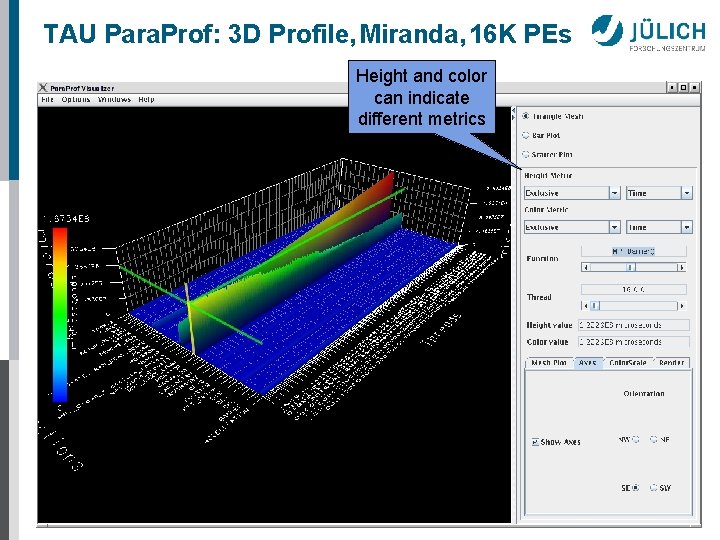720x540 pixels.
Task: Open the Color Metric Time dropdown
Action: [x=659, y=227]
